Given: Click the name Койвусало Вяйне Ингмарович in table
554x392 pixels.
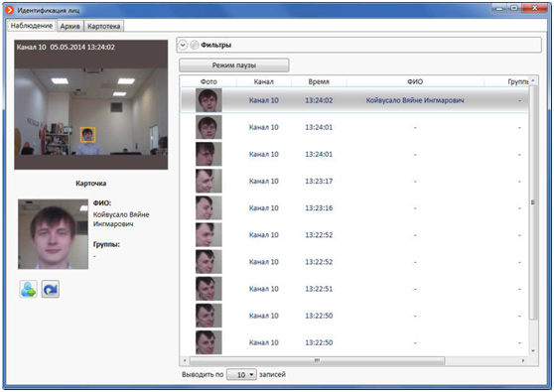Looking at the screenshot, I should tap(415, 100).
